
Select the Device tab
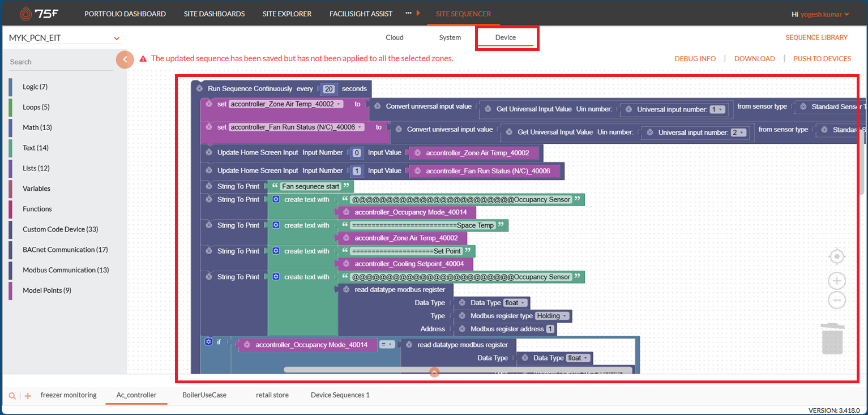tap(506, 38)
